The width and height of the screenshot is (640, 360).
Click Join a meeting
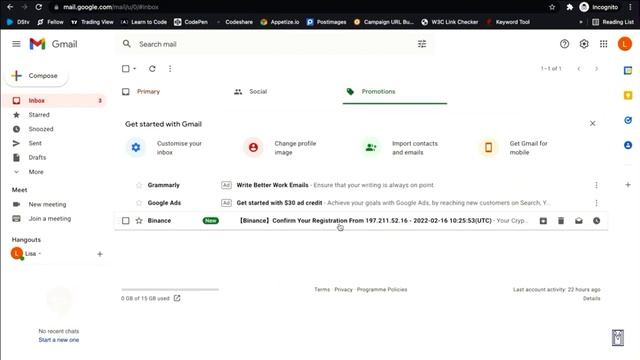(x=49, y=219)
